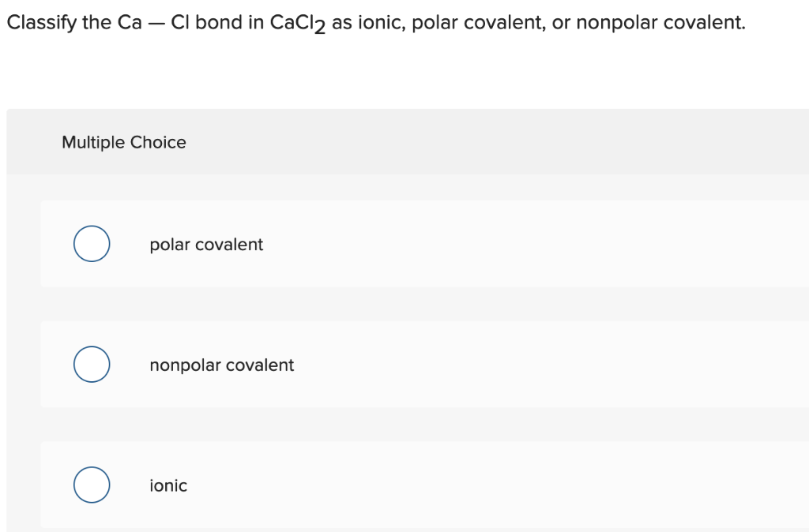
Task: Click the polar covalent answer label
Action: point(206,245)
